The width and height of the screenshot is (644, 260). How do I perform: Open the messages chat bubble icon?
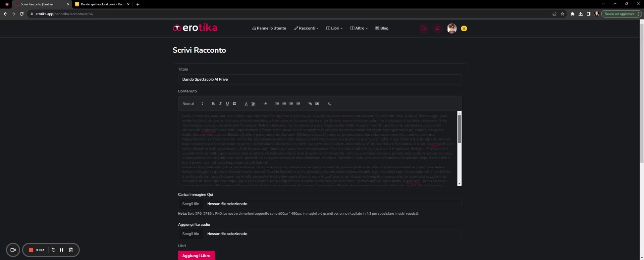point(424,29)
